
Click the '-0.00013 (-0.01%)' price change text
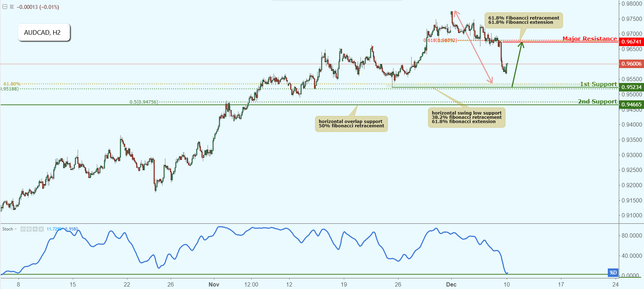point(38,7)
